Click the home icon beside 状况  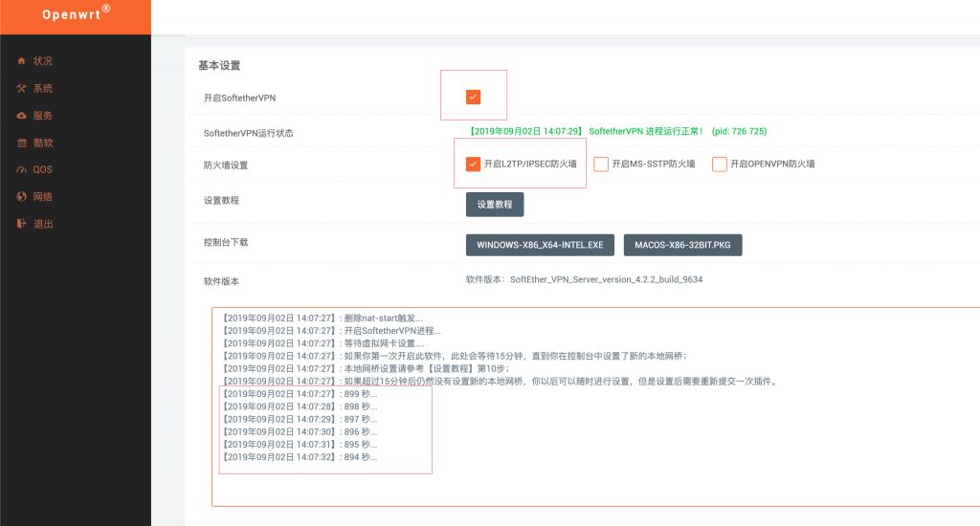pos(21,60)
